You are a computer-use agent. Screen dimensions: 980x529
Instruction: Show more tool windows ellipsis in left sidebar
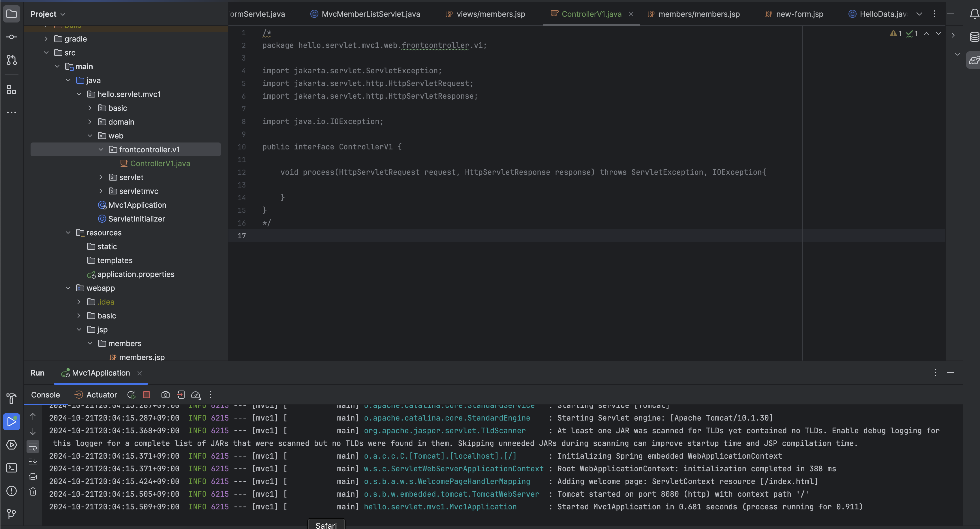[12, 113]
